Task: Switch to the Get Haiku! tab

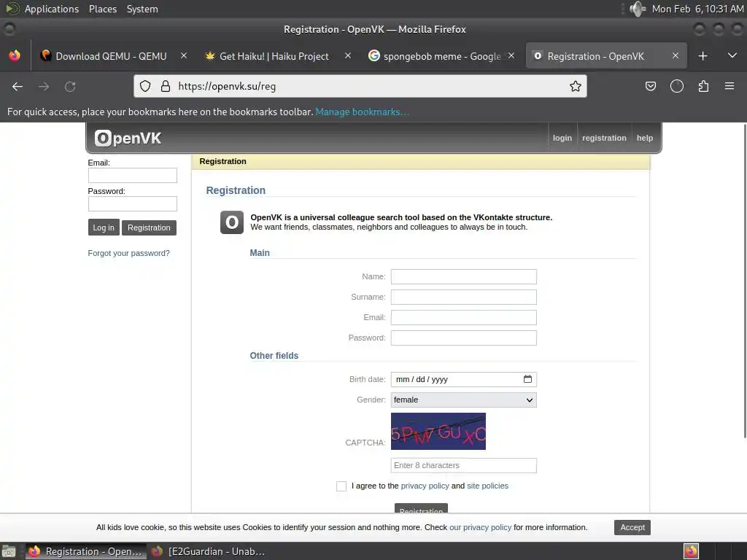Action: (x=274, y=56)
